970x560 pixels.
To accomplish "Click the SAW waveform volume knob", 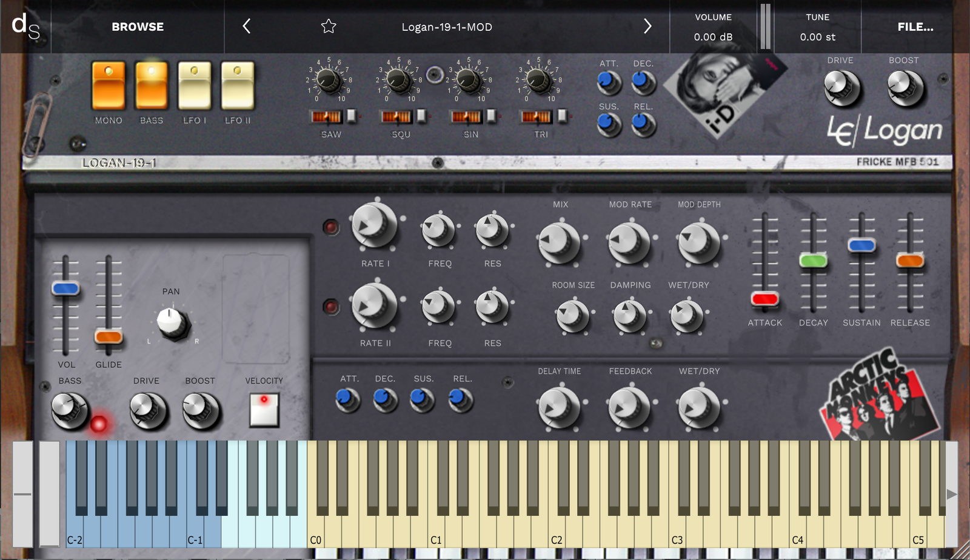I will [329, 80].
